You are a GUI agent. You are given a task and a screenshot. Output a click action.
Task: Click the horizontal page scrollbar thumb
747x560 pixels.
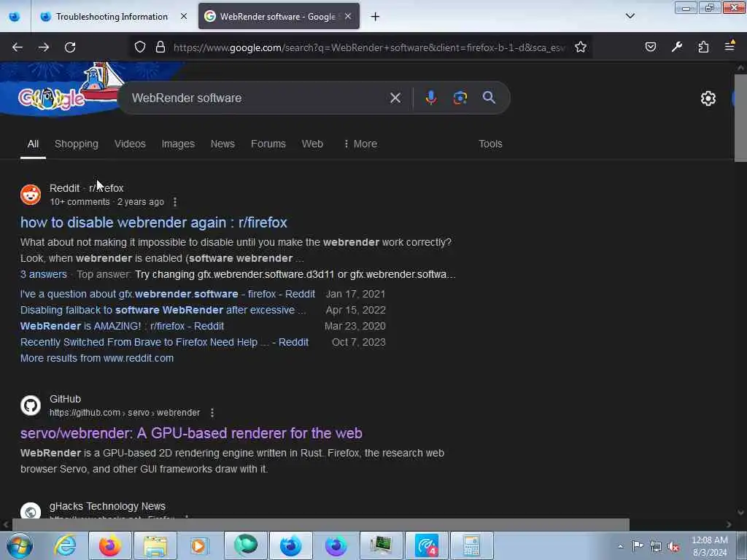pyautogui.click(x=321, y=524)
